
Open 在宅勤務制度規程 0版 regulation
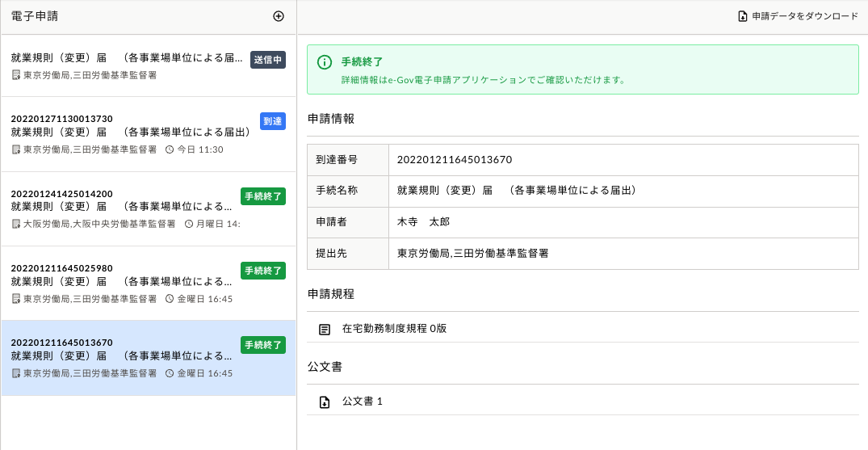tap(394, 329)
